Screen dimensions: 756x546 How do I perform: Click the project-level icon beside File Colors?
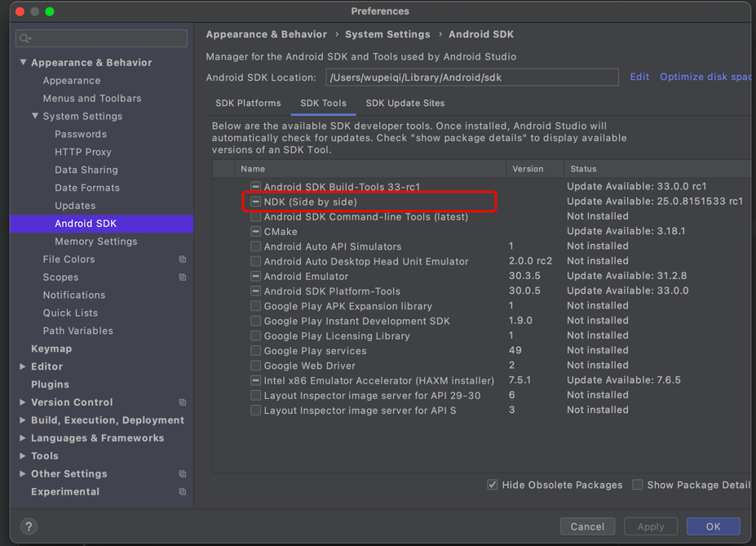tap(183, 260)
